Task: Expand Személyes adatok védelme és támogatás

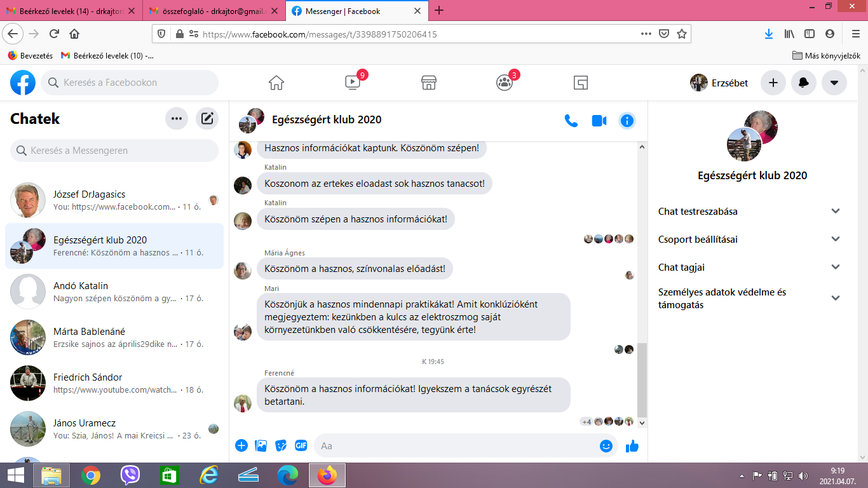Action: [x=750, y=299]
